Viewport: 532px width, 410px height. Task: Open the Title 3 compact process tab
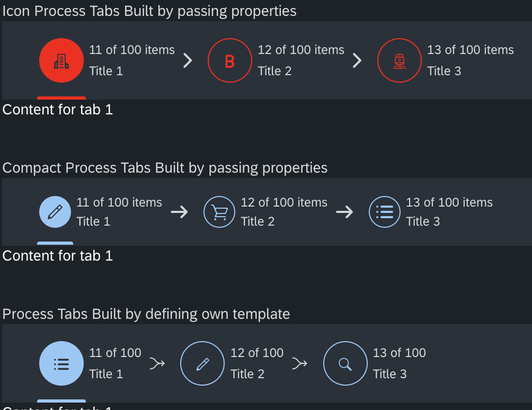click(x=423, y=221)
